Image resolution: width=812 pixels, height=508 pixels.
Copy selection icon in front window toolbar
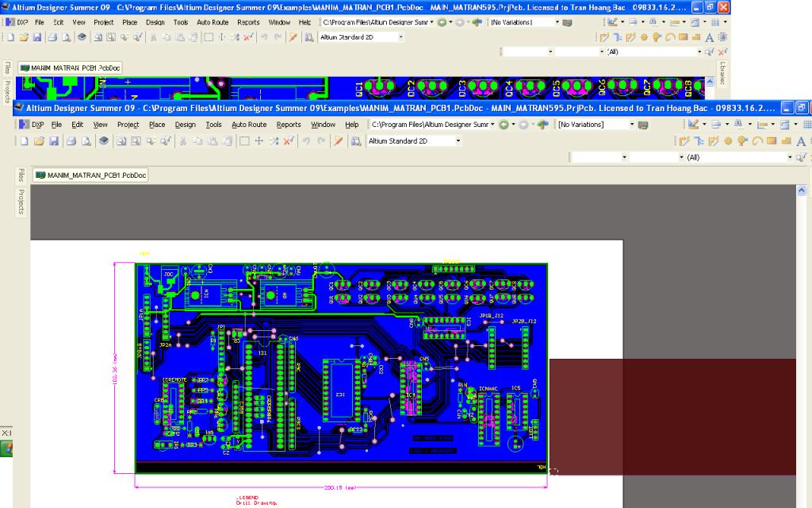pyautogui.click(x=197, y=141)
